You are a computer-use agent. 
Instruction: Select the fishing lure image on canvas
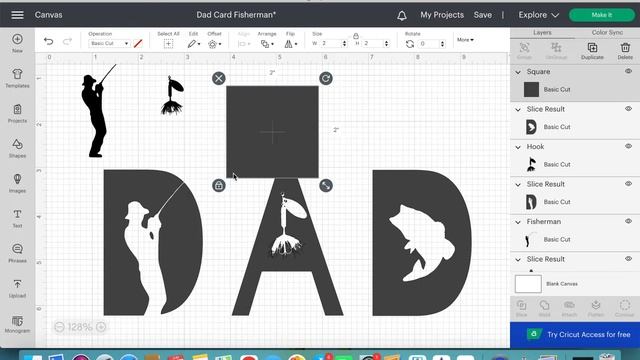click(x=172, y=96)
